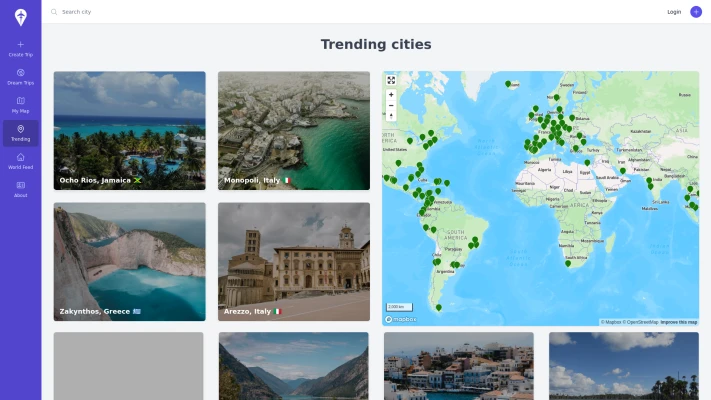Click the Iceland map marker
This screenshot has height=400, width=711.
[x=508, y=84]
